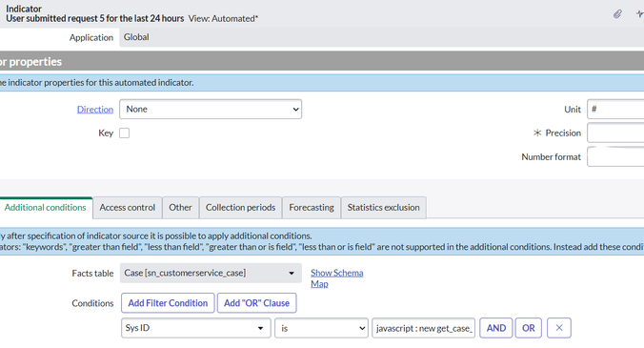Image resolution: width=644 pixels, height=348 pixels.
Task: Click the paperclip attachments icon
Action: [617, 14]
